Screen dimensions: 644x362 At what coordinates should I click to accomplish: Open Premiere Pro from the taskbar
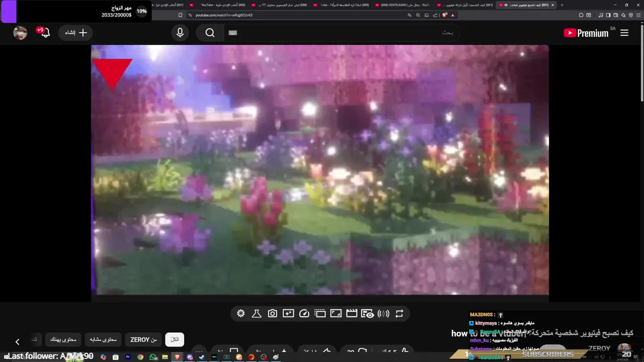[128, 357]
